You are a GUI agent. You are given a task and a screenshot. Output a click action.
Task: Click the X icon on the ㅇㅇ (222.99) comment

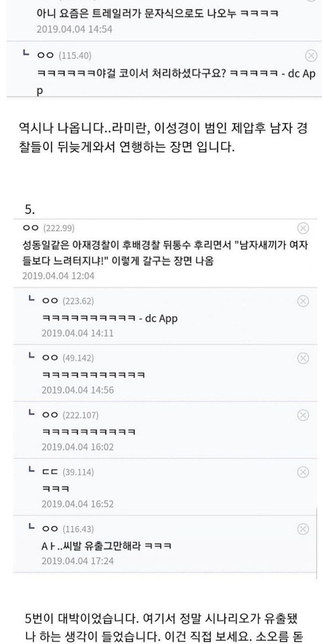click(303, 229)
